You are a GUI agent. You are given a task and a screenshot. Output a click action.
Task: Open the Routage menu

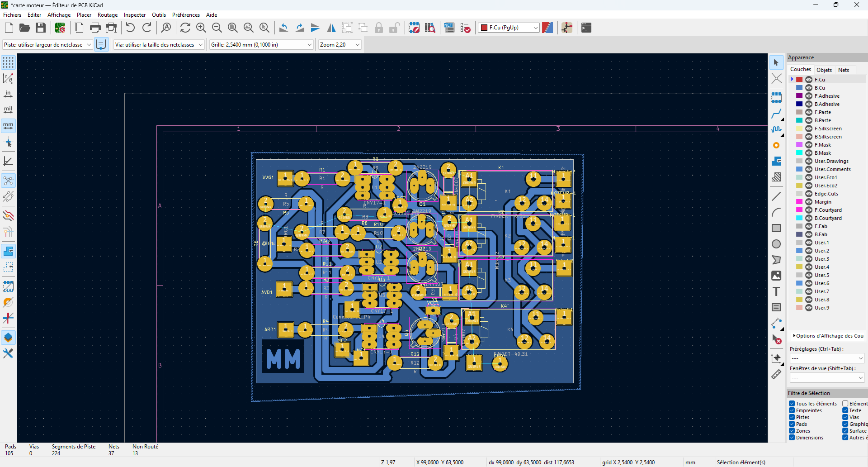click(x=108, y=15)
